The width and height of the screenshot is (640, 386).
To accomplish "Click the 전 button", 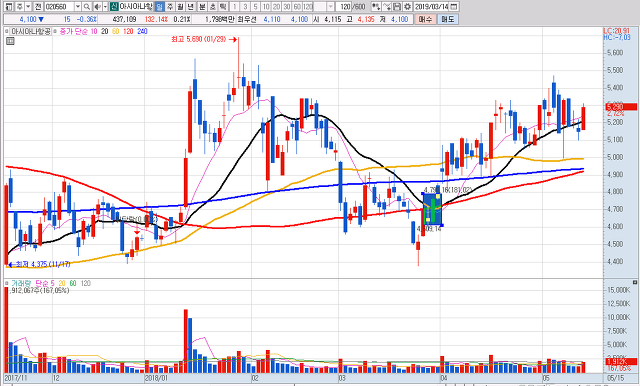I will tap(38, 7).
